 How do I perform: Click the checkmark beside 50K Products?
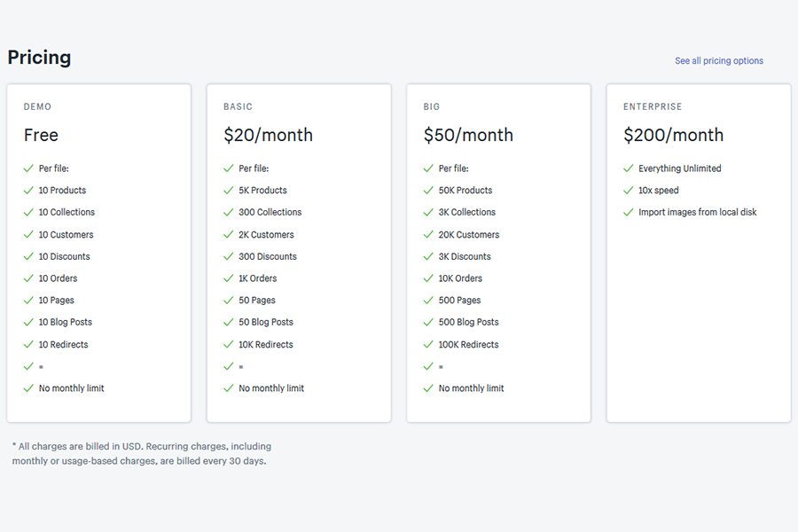[428, 191]
